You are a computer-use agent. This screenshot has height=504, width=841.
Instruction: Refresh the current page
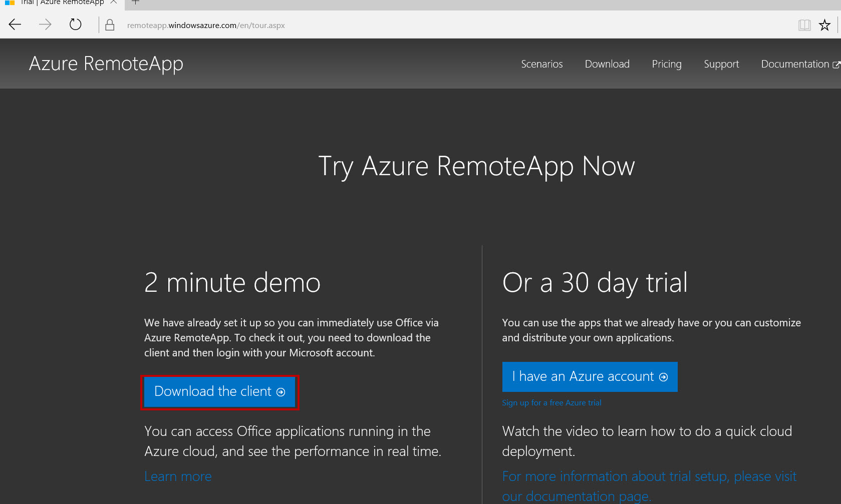[75, 25]
